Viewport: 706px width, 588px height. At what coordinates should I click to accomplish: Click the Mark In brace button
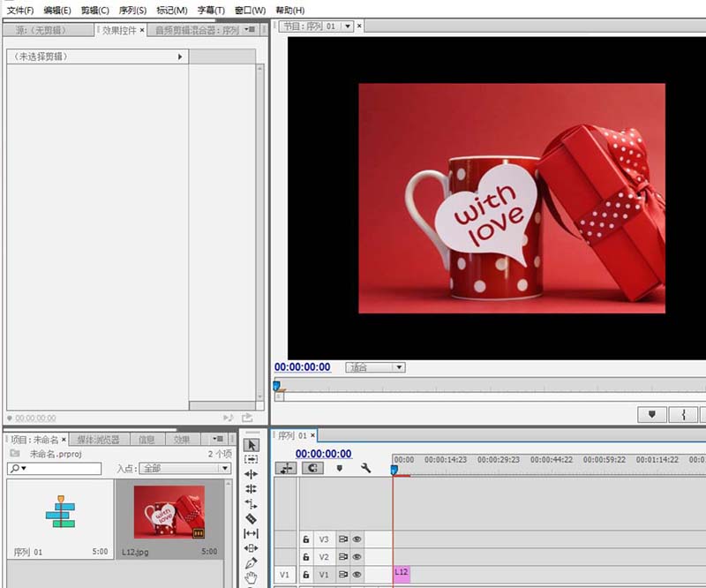(x=683, y=415)
